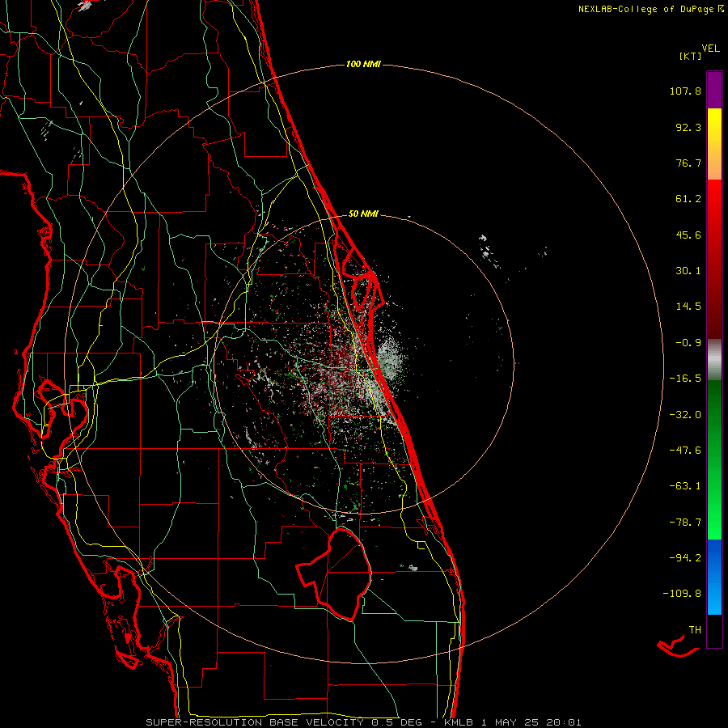Screen dimensions: 728x728
Task: Select the 92.3 value on the velocity scale
Action: pyautogui.click(x=688, y=127)
